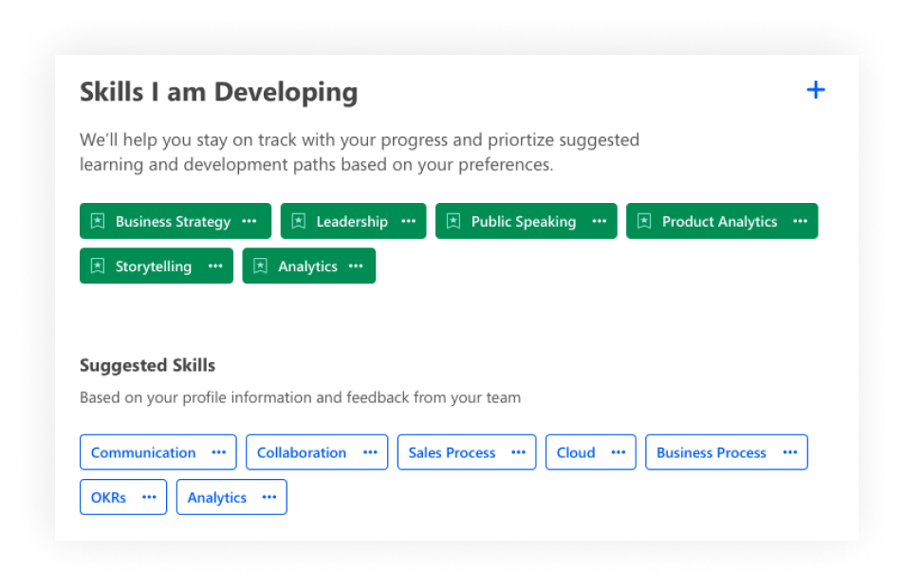
Task: Choose Sales Process suggested skill
Action: [452, 452]
